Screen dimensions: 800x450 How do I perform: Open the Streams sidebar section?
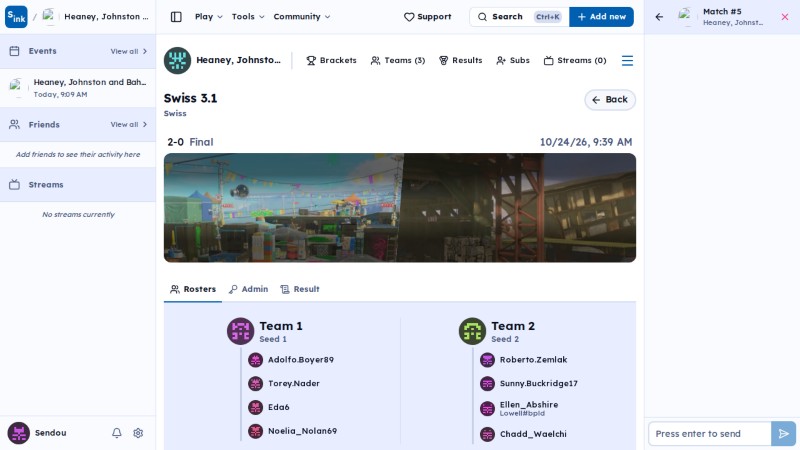78,185
